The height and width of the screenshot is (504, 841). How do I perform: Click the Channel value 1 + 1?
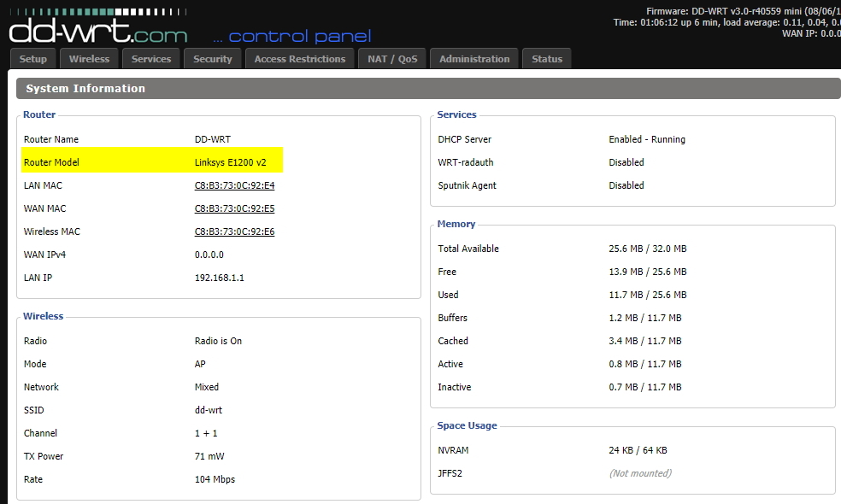click(x=206, y=433)
